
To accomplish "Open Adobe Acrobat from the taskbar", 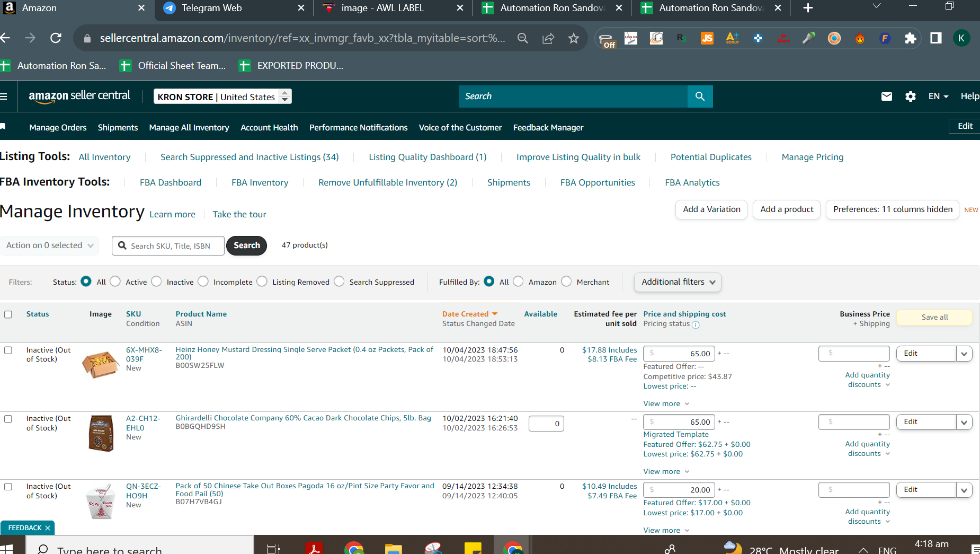I will [x=314, y=548].
